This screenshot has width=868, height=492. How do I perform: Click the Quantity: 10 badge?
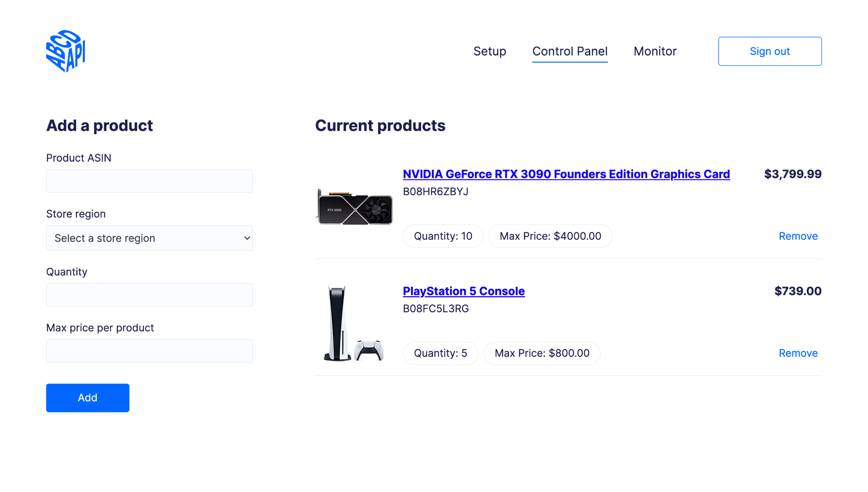pyautogui.click(x=443, y=236)
